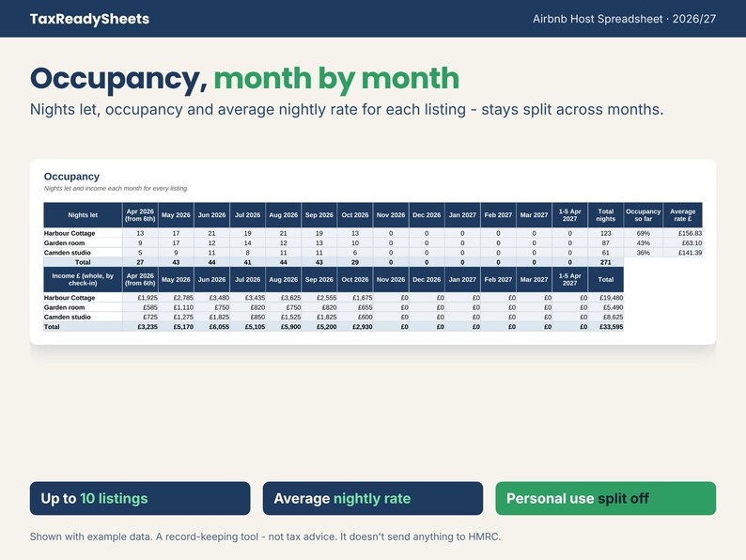Click Harbour Cottage row in Income table
This screenshot has height=560, width=746.
[x=334, y=298]
